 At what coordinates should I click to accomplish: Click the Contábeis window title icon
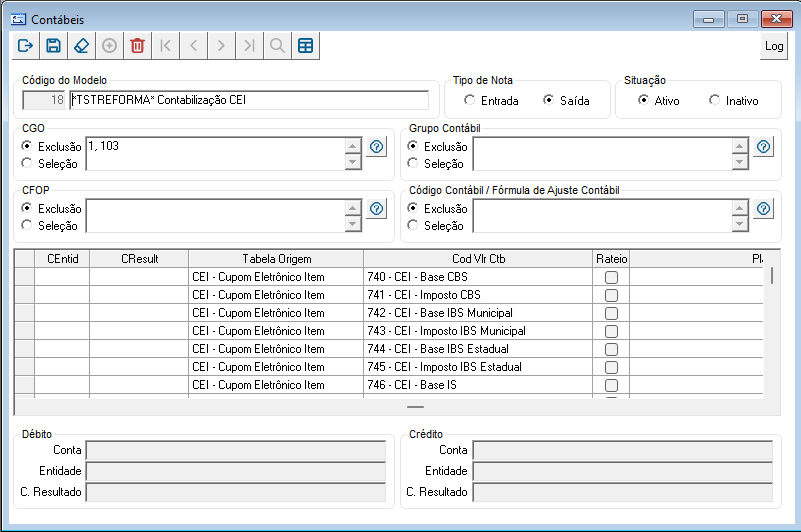18,19
